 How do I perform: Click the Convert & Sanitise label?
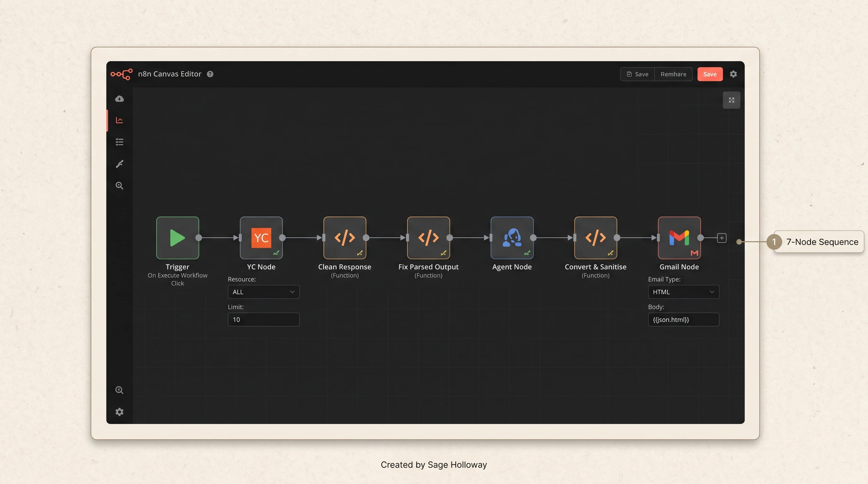point(595,267)
